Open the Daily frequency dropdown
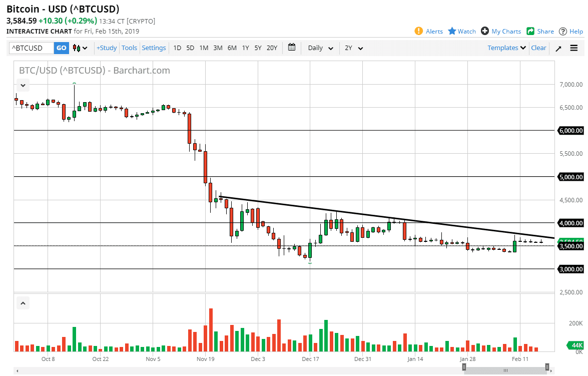The image size is (588, 376). click(x=319, y=48)
